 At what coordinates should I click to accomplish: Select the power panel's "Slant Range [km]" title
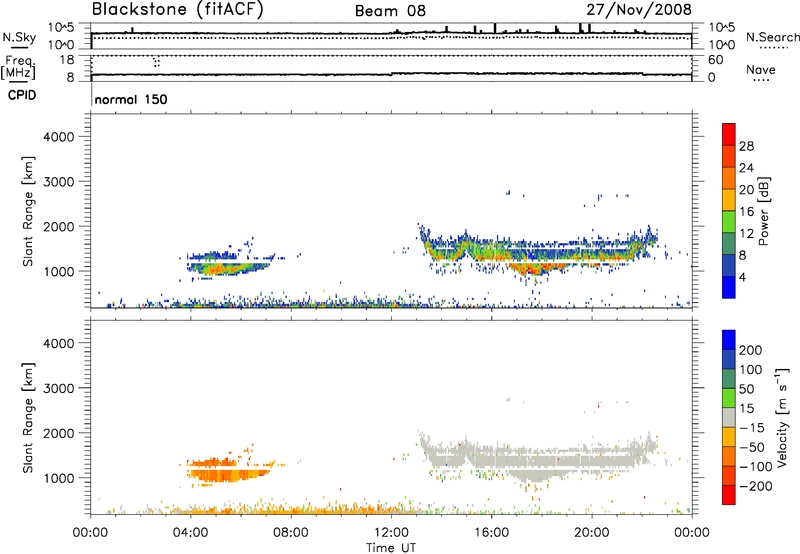click(28, 211)
